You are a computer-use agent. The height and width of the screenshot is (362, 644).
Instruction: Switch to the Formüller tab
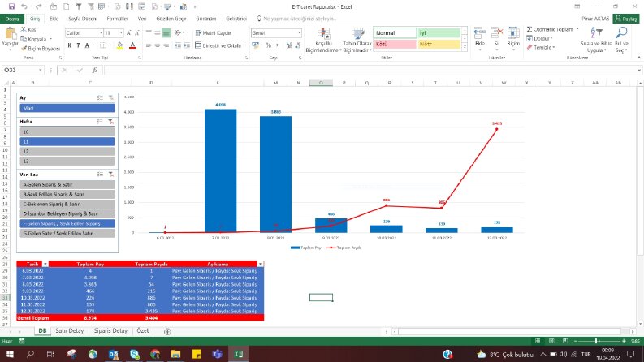[117, 19]
